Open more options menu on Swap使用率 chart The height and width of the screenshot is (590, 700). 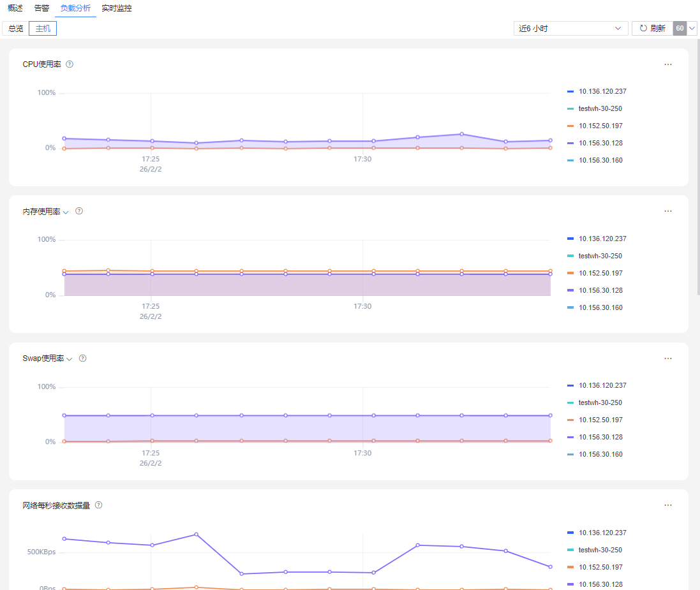point(668,358)
